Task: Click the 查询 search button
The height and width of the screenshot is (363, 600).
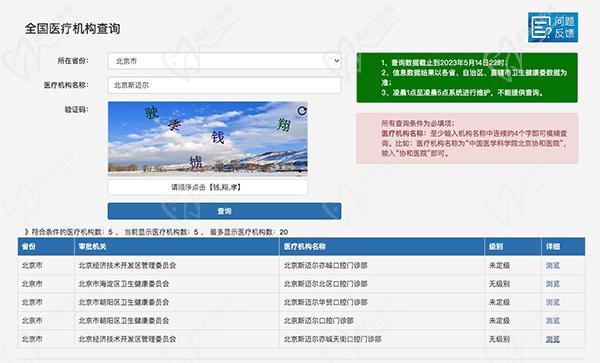Action: click(224, 211)
